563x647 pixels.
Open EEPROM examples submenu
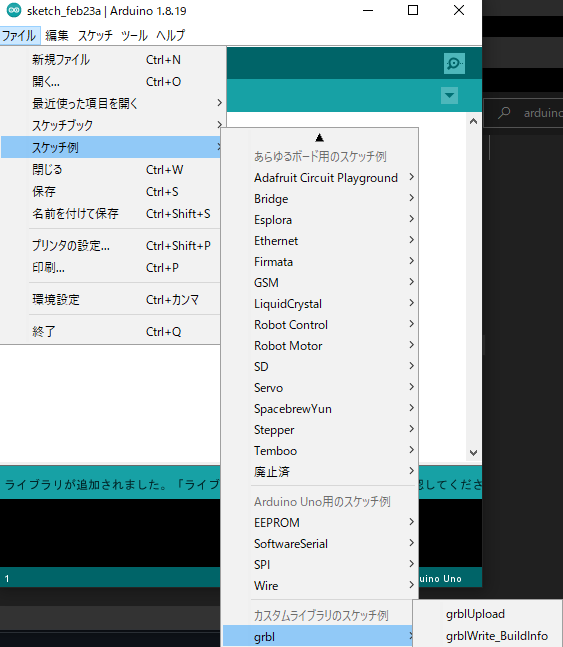click(320, 523)
